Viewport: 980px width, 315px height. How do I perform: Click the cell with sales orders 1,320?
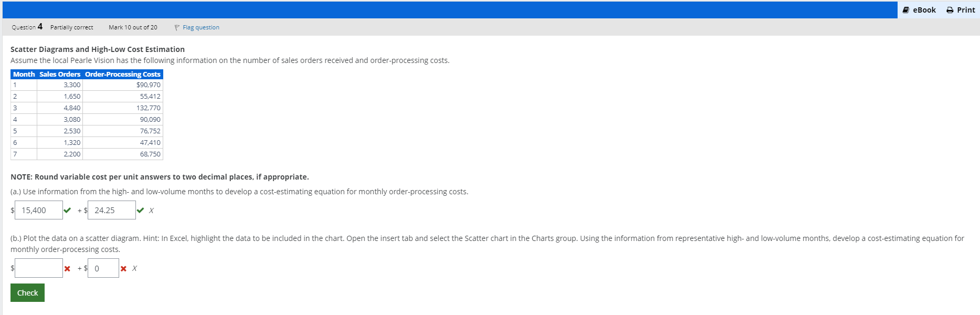pos(60,143)
